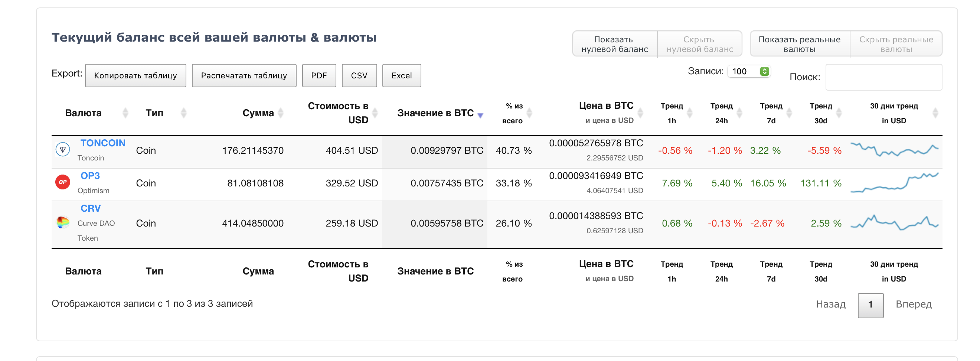Click the CRV 30-day trend sparkline

click(x=894, y=222)
